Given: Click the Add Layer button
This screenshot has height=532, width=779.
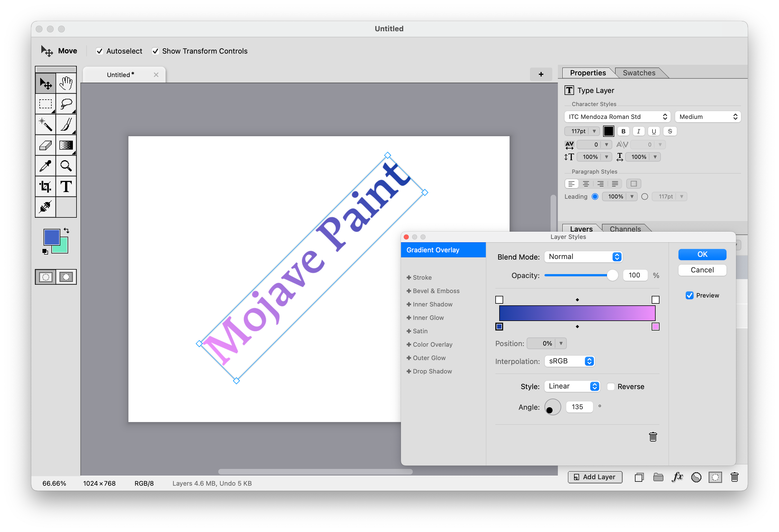Looking at the screenshot, I should pos(595,477).
